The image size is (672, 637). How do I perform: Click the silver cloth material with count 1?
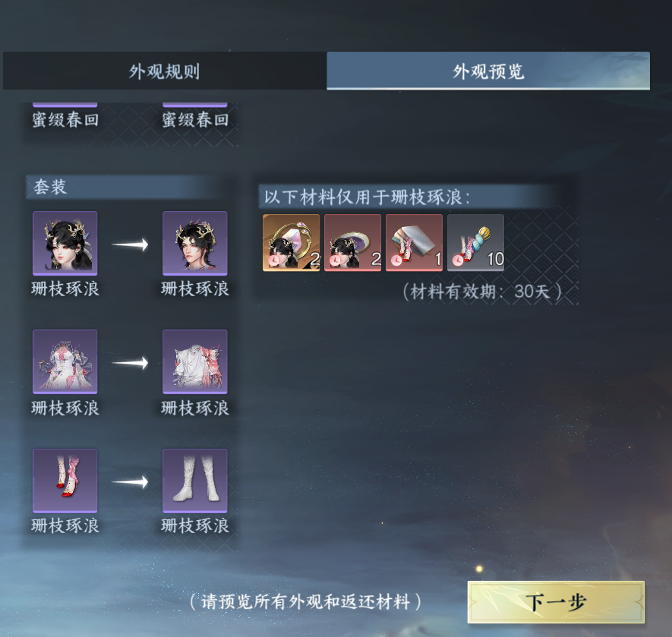(x=414, y=243)
